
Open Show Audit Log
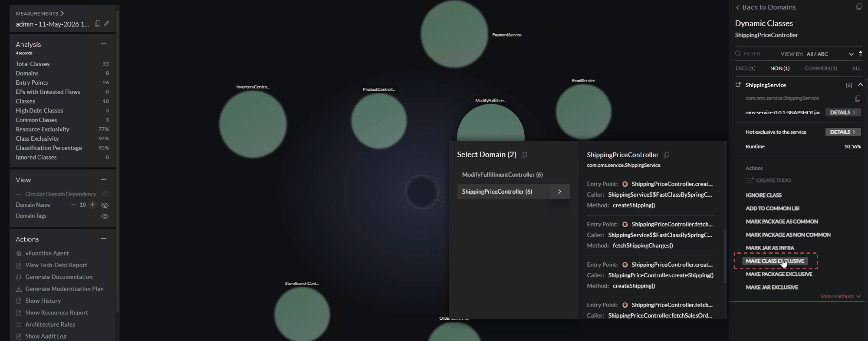[46, 336]
